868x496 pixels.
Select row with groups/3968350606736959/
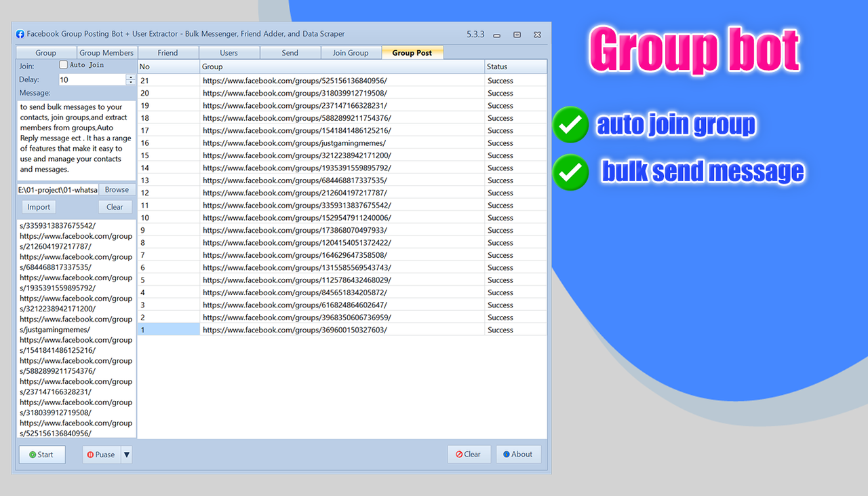click(x=342, y=317)
